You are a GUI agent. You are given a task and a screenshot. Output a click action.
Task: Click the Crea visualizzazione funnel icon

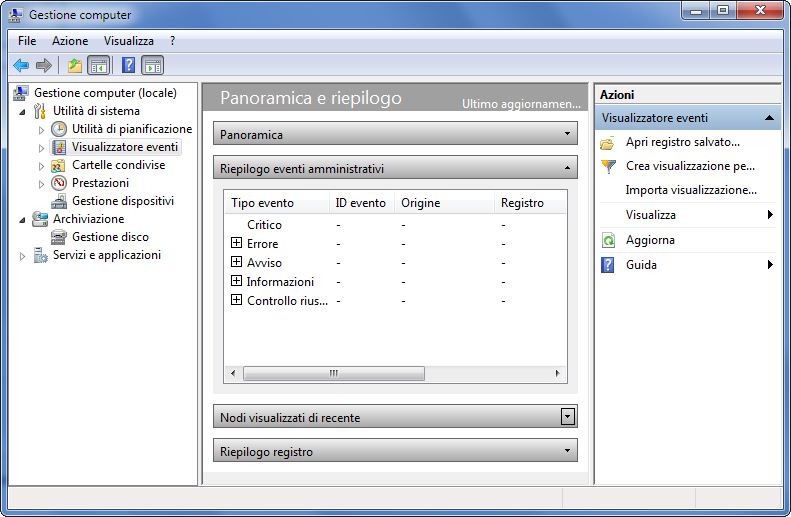[609, 166]
